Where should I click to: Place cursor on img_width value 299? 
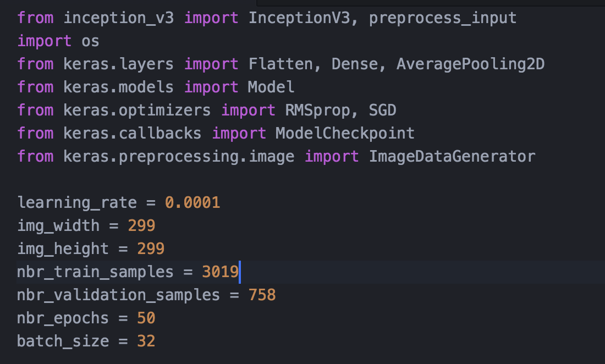click(x=141, y=225)
